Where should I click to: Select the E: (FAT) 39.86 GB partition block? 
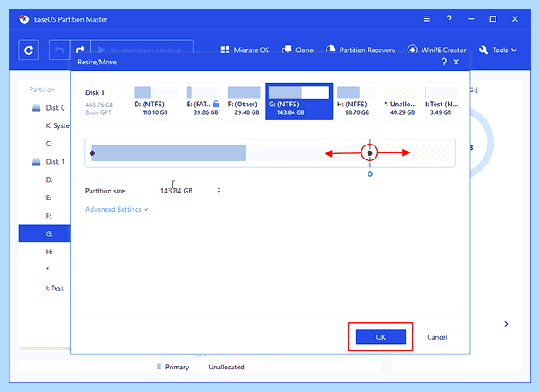202,101
